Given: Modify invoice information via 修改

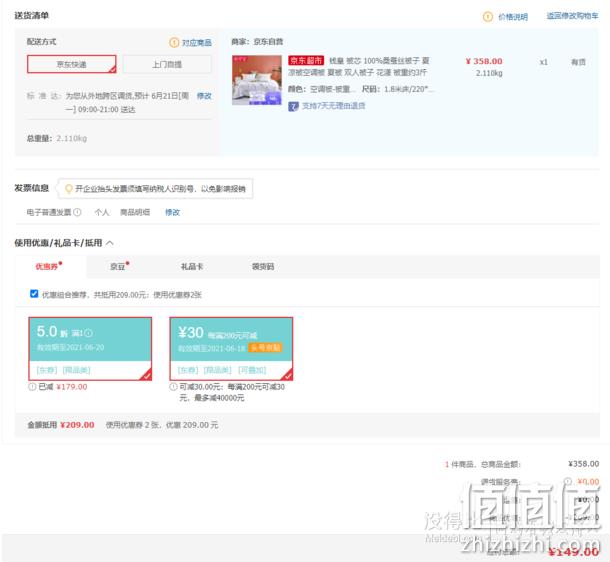Looking at the screenshot, I should (x=172, y=212).
